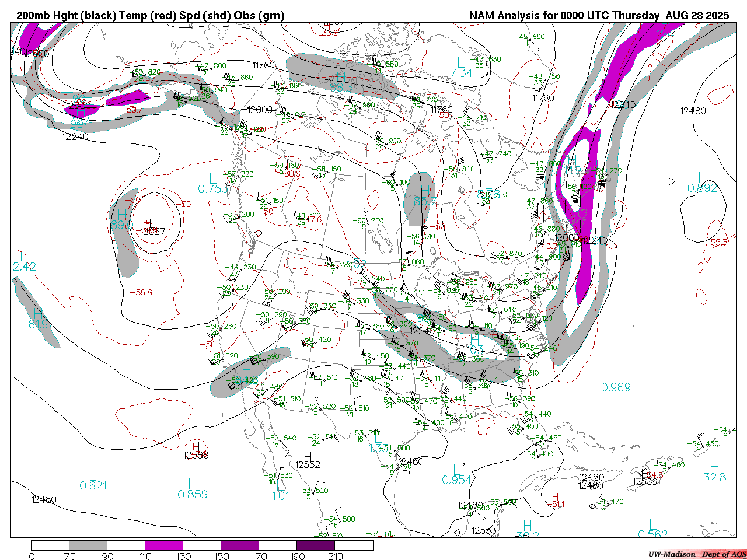Click the gray 70–90 legend swatch
Screen dimensions: 747x560
(88, 545)
